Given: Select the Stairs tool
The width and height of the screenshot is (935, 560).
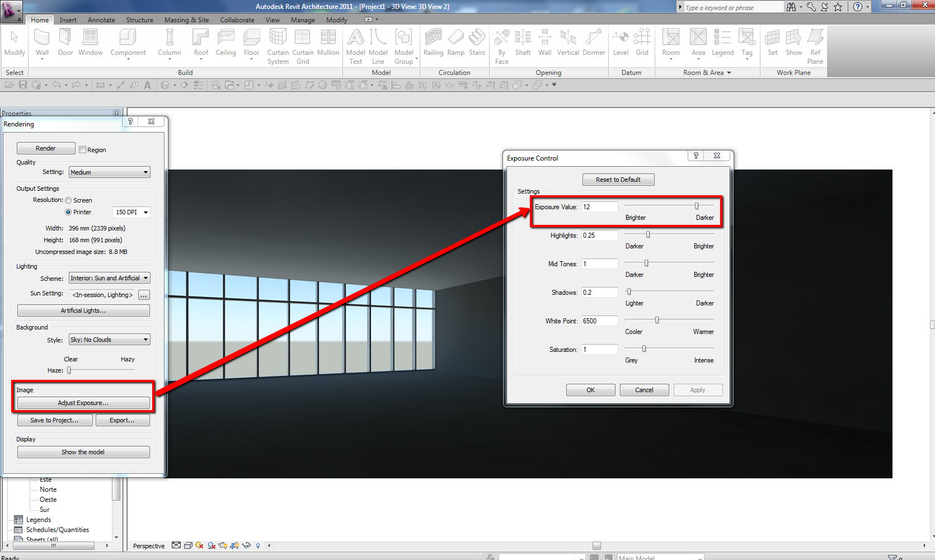Looking at the screenshot, I should tap(477, 43).
